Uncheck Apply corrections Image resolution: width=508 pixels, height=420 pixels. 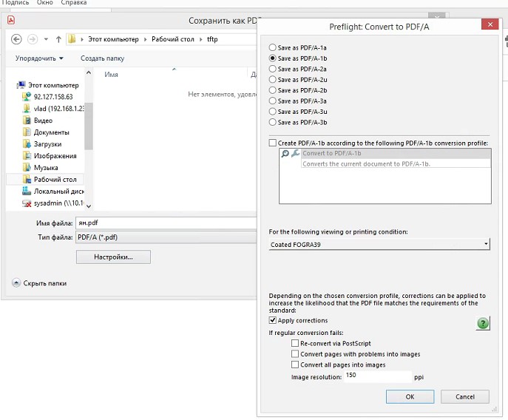pos(272,320)
